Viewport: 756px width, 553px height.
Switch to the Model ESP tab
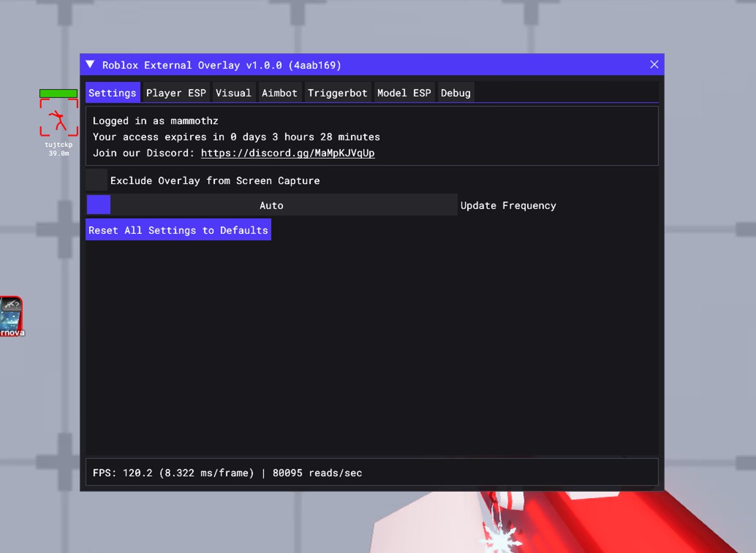pyautogui.click(x=404, y=93)
